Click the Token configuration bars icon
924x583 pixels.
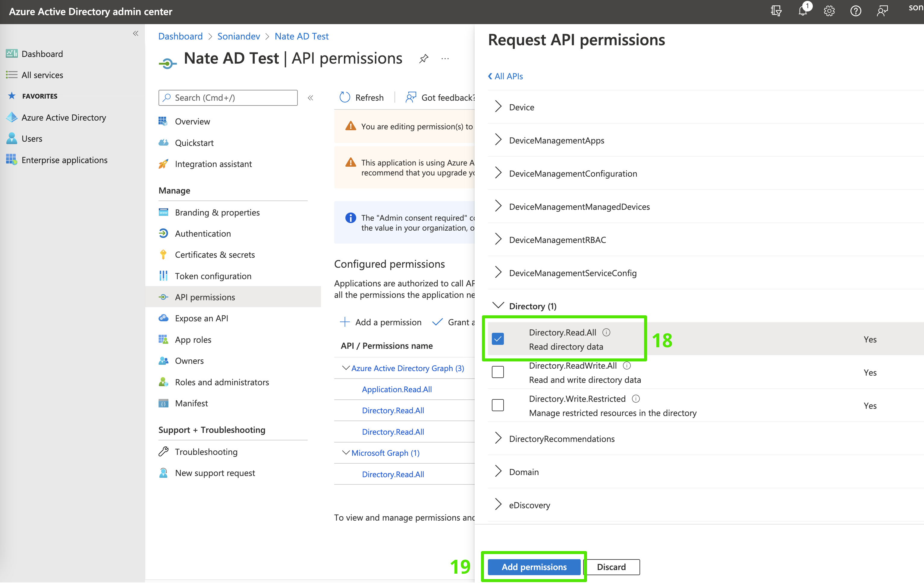tap(163, 276)
